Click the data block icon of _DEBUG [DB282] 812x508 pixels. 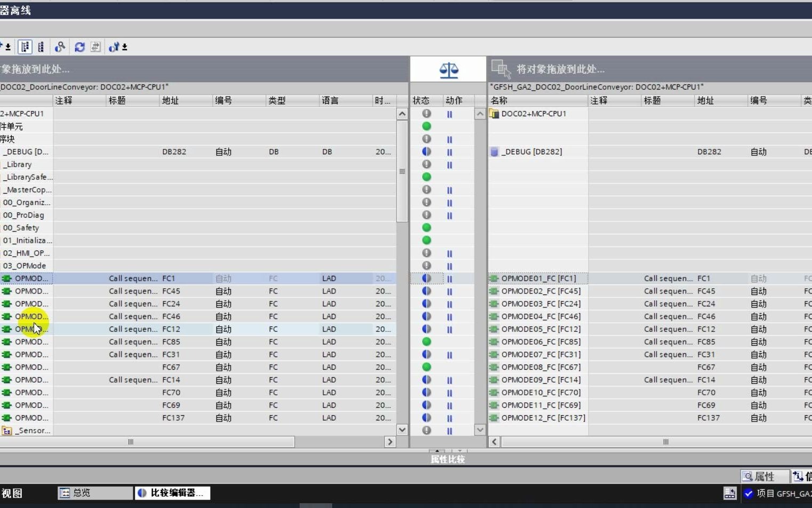(x=494, y=152)
